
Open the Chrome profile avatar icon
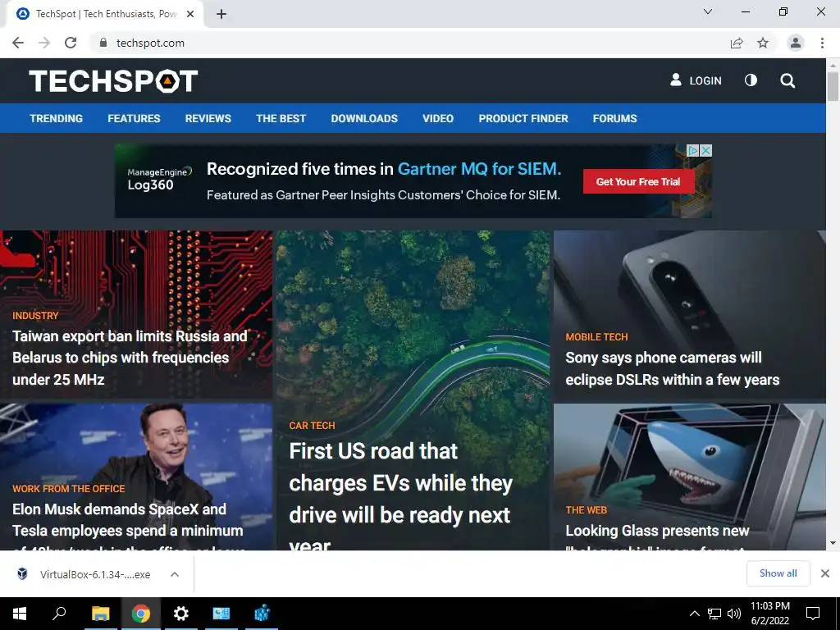(x=796, y=43)
